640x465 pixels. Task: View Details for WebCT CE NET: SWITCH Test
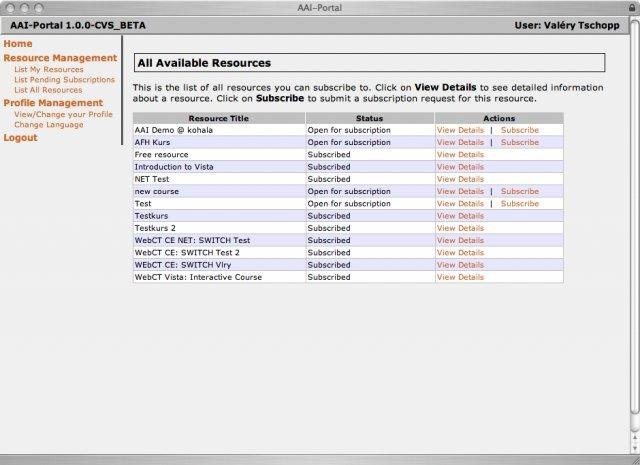[x=460, y=240]
